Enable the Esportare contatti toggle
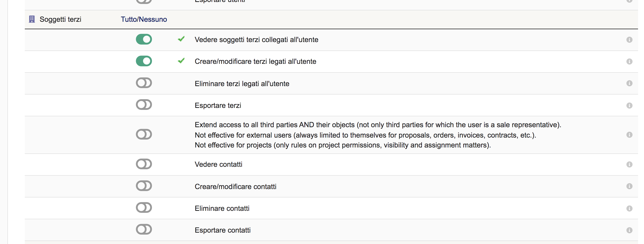 click(x=144, y=230)
